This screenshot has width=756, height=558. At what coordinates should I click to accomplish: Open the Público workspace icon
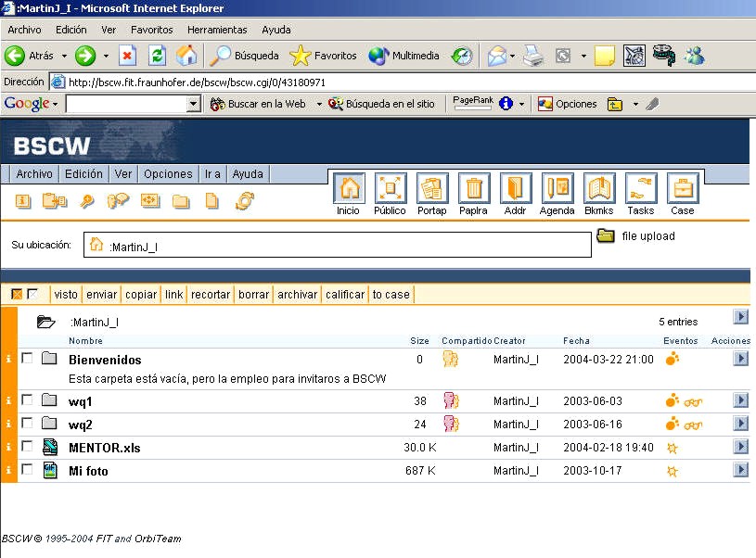point(390,189)
